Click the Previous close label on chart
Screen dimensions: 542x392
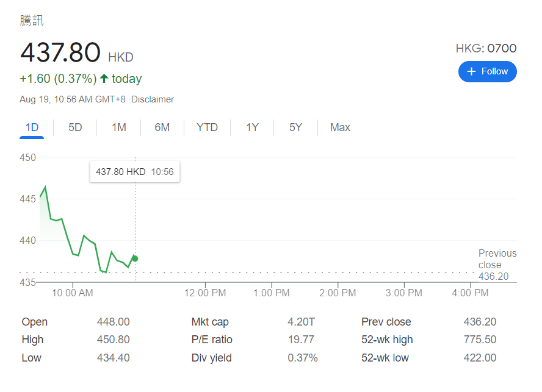coord(497,259)
